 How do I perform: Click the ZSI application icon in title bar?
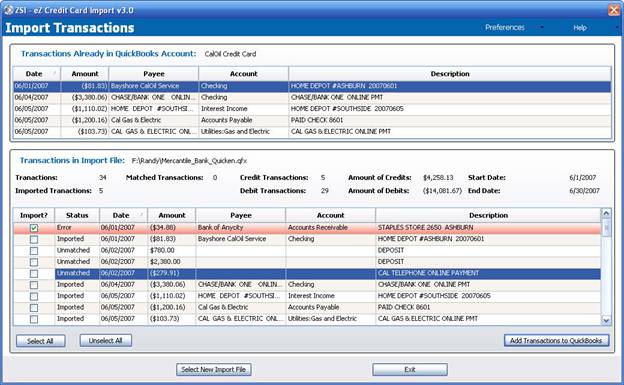(8, 10)
